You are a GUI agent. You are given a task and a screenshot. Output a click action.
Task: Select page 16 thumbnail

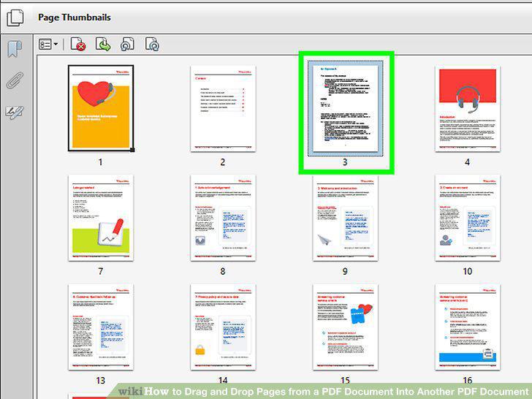pos(468,327)
